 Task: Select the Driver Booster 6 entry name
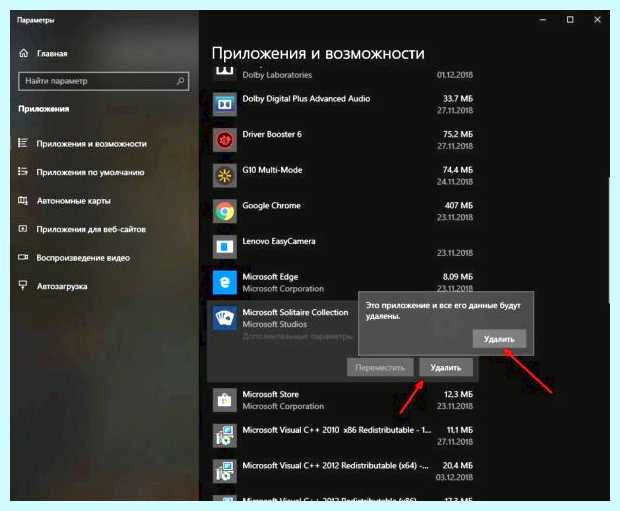272,134
